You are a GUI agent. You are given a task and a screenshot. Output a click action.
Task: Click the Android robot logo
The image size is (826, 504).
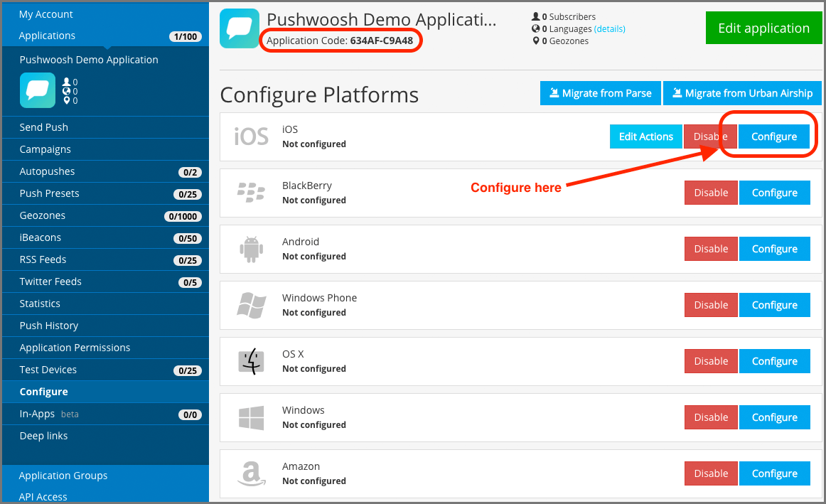point(251,249)
